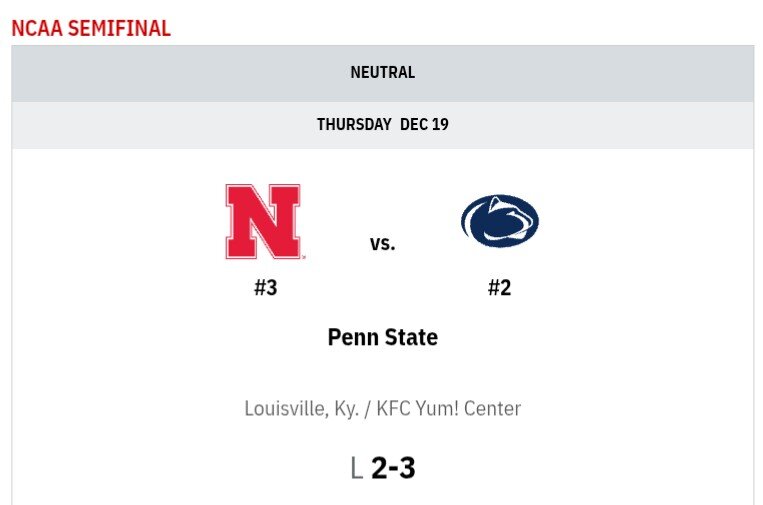Click the Nebraska red N logo
763x505 pixels.
264,222
